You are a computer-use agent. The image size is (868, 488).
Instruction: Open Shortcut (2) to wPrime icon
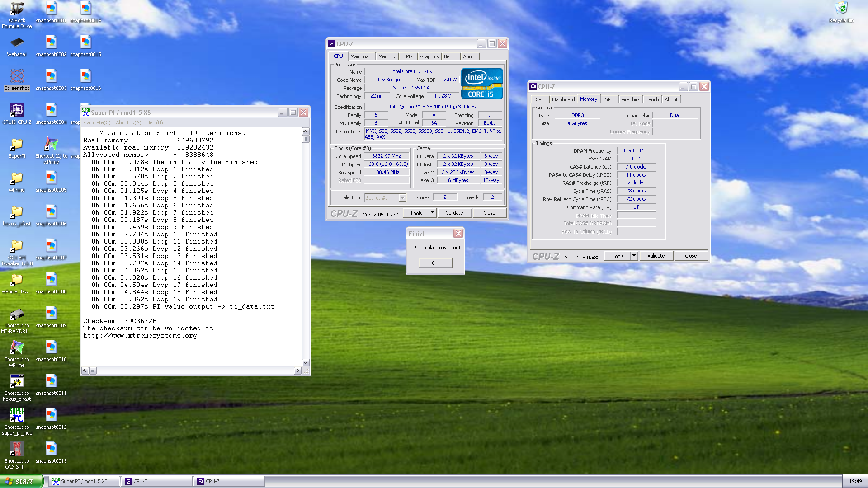pyautogui.click(x=51, y=151)
